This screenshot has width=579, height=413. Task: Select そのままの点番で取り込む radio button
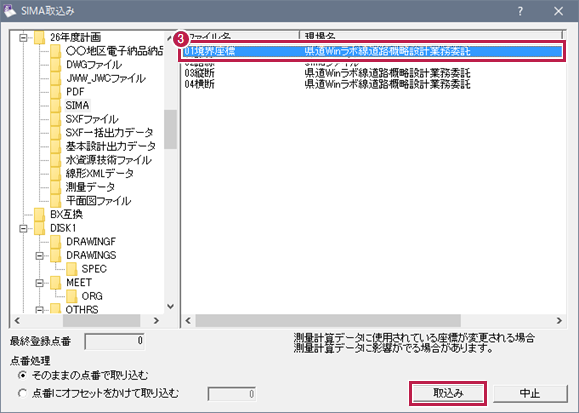click(x=23, y=375)
